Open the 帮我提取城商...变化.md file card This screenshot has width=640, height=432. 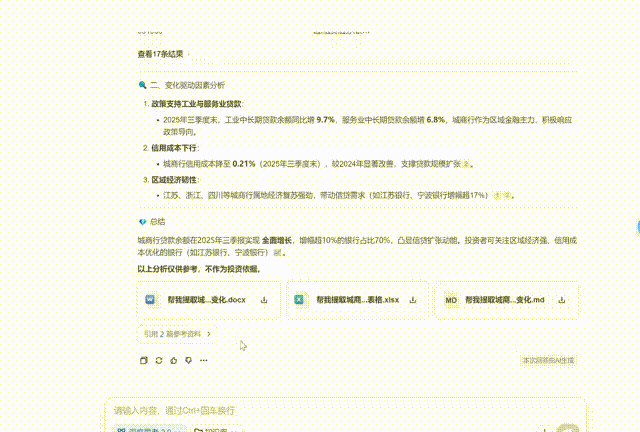(507, 300)
